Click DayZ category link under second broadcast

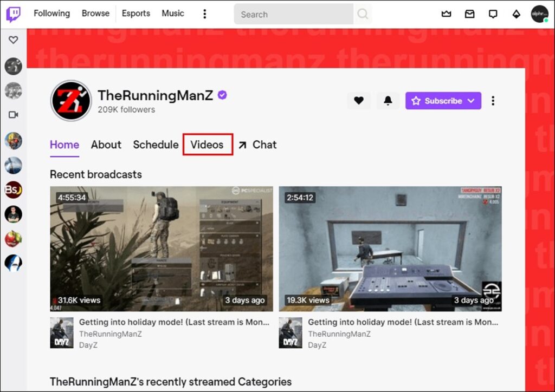tap(317, 345)
